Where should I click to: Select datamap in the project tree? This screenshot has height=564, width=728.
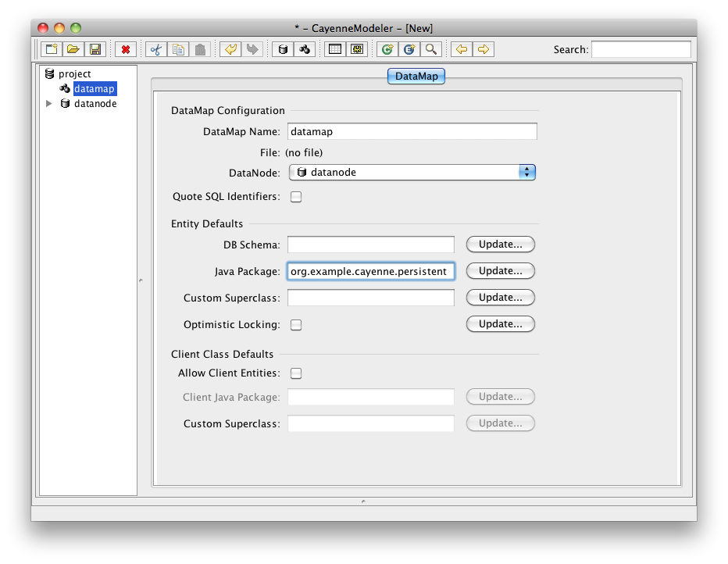[x=94, y=89]
